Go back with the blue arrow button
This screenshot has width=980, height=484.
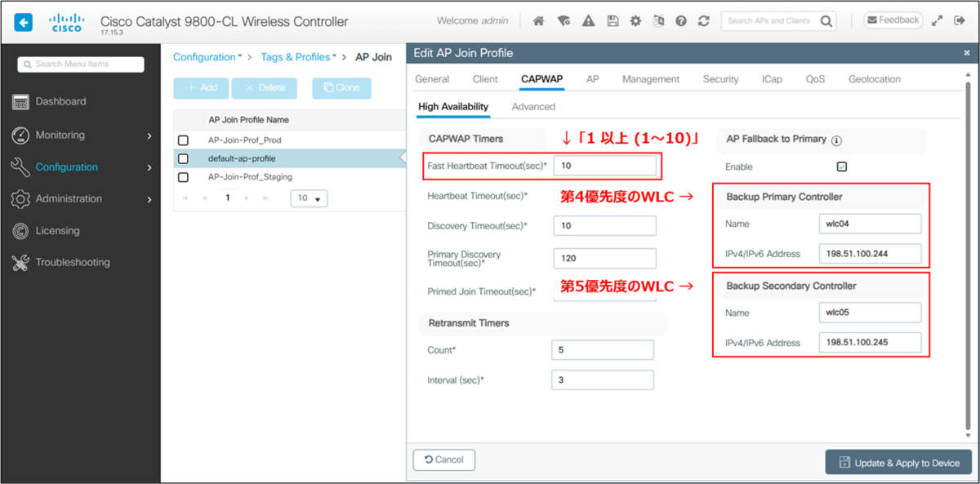(x=24, y=21)
